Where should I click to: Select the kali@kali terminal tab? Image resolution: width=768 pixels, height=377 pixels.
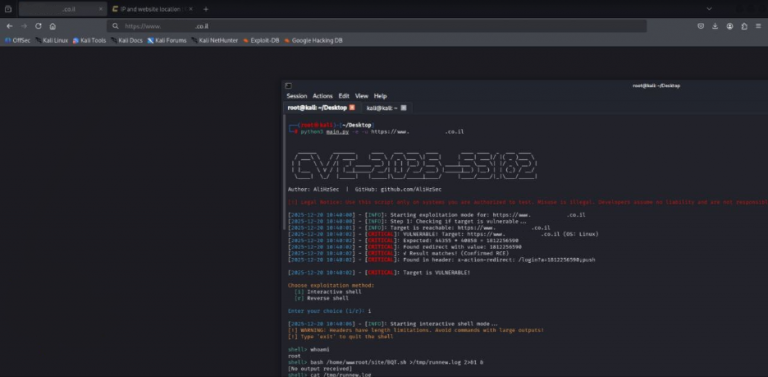click(x=386, y=108)
